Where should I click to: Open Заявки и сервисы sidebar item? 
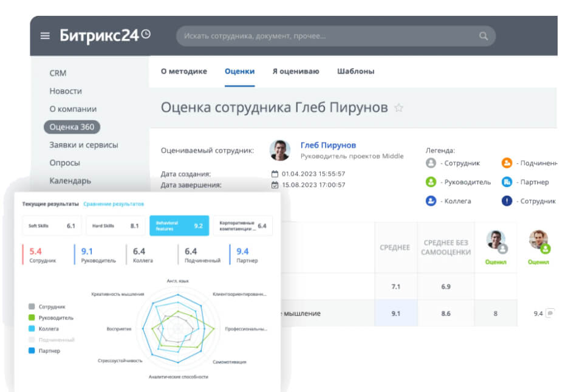click(84, 145)
